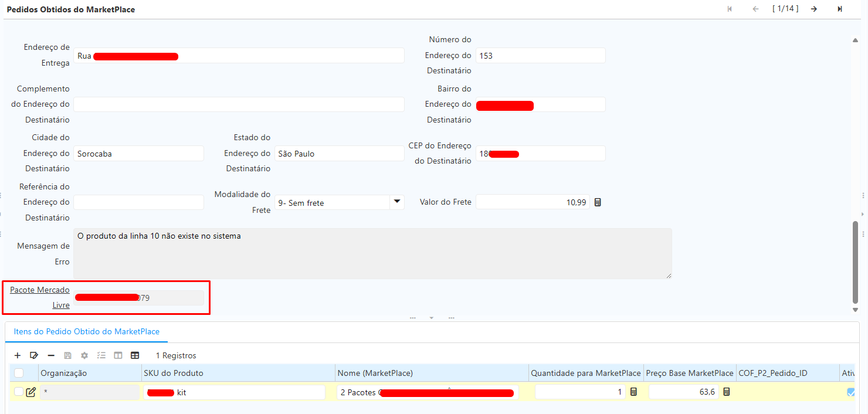Switch items view to grid layout icon

click(x=135, y=355)
